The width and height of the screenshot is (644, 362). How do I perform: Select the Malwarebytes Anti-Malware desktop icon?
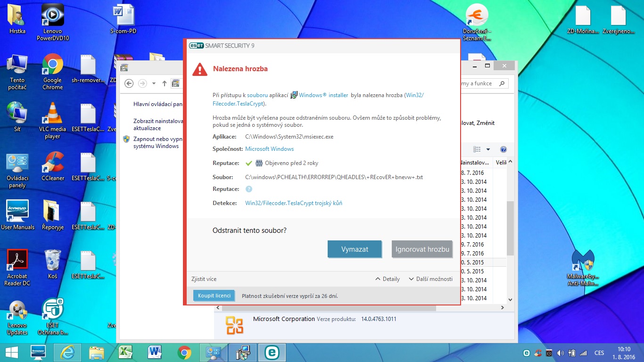tap(583, 267)
